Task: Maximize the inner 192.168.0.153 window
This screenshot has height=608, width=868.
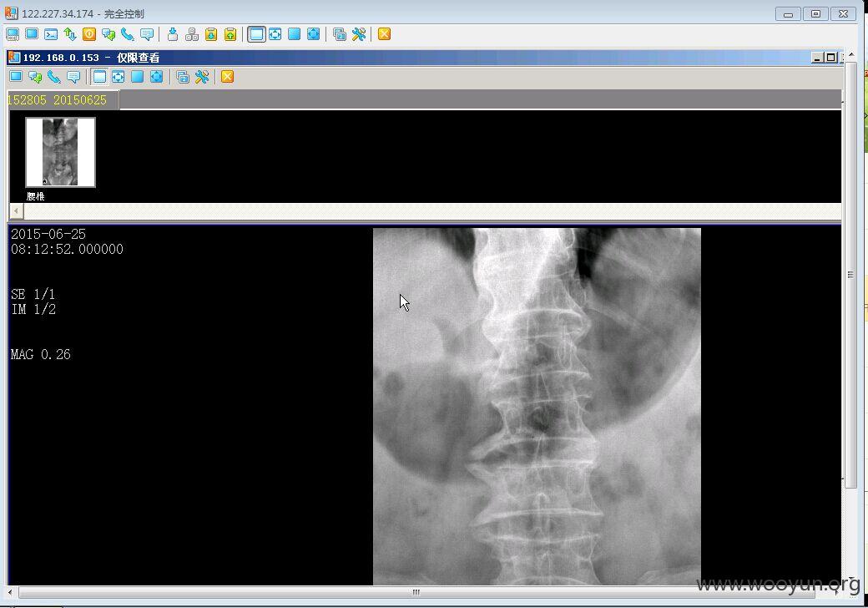Action: click(830, 57)
